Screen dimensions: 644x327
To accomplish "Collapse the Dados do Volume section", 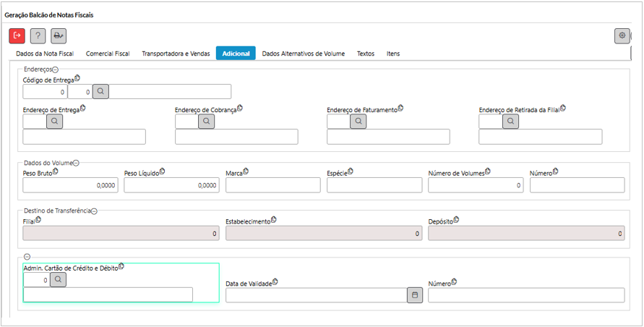I will (x=76, y=163).
